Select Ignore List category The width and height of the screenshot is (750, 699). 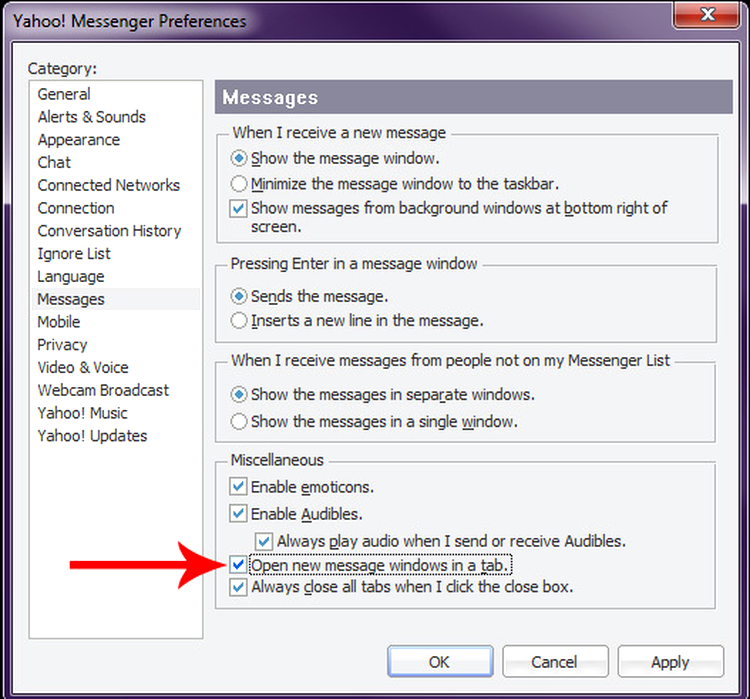pos(74,254)
